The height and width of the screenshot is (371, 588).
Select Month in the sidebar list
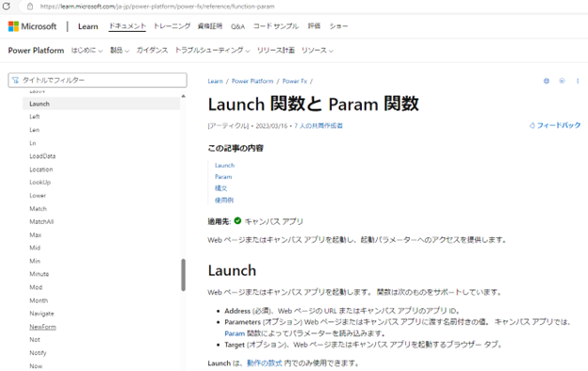coord(39,300)
